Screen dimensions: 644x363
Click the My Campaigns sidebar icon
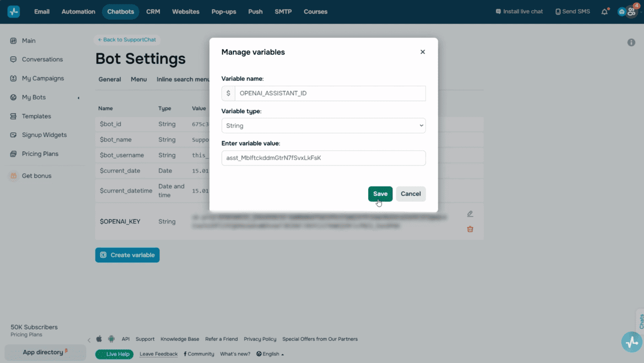[x=14, y=78]
